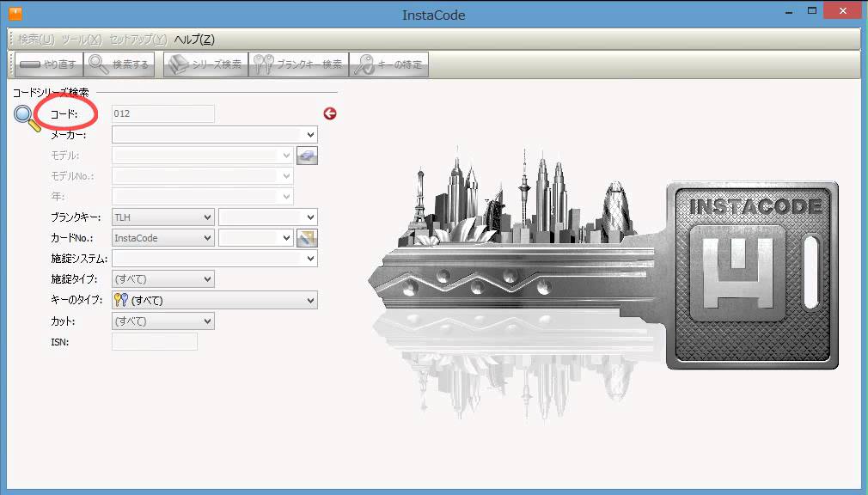This screenshot has height=495, width=868.
Task: Open the 検索(U) menu
Action: tap(37, 40)
